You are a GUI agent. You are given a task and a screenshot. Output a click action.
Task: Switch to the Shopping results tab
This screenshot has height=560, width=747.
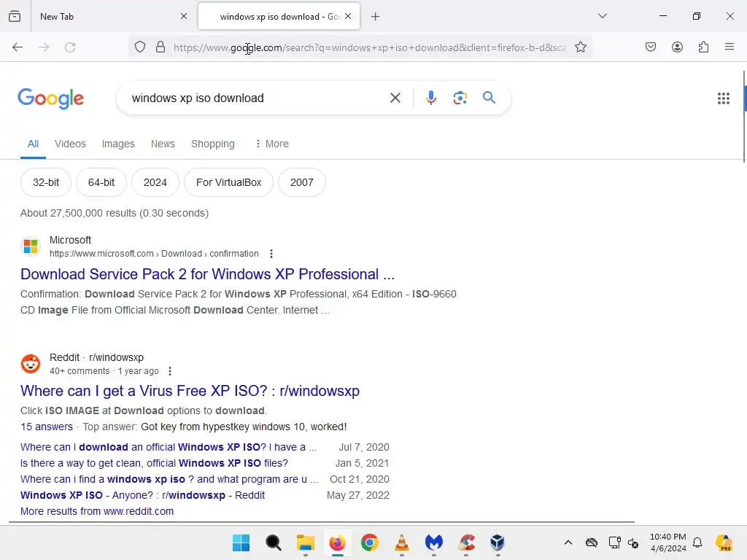(213, 144)
